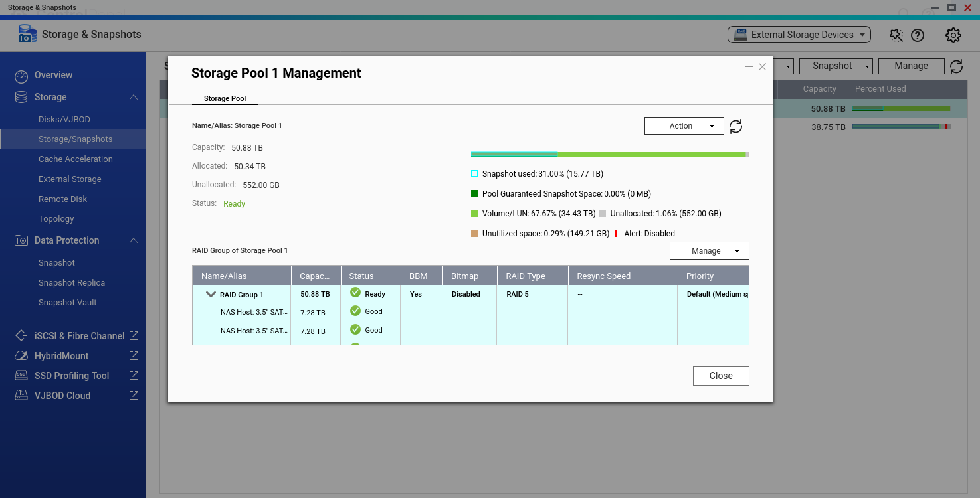
Task: Collapse the Data Protection section
Action: 134,240
